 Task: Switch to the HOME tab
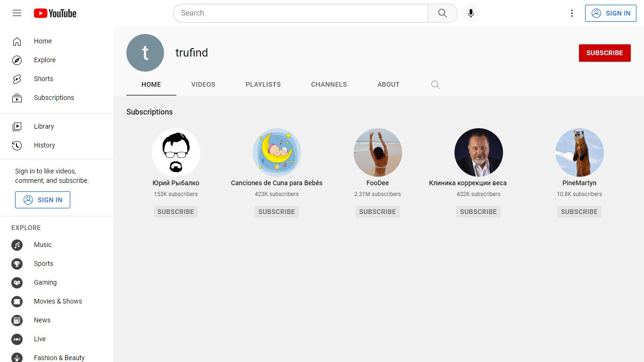(151, 84)
